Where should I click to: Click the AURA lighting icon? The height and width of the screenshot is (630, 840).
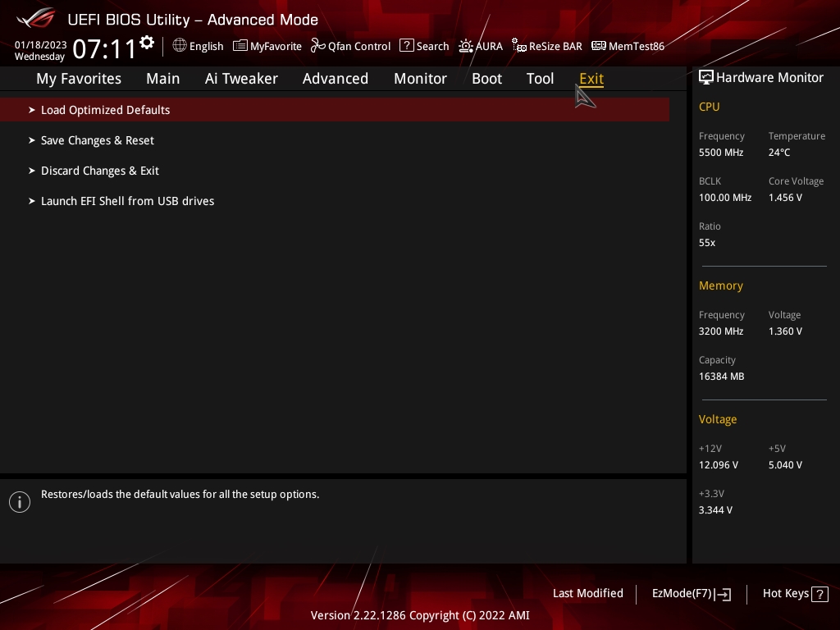466,46
